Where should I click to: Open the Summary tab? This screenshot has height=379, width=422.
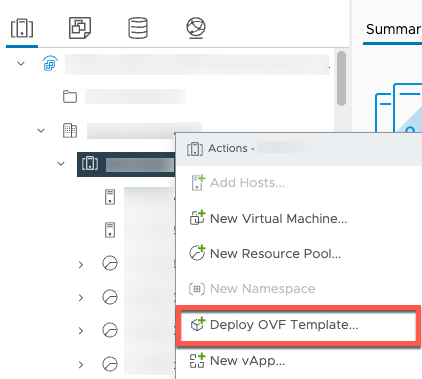click(x=393, y=29)
